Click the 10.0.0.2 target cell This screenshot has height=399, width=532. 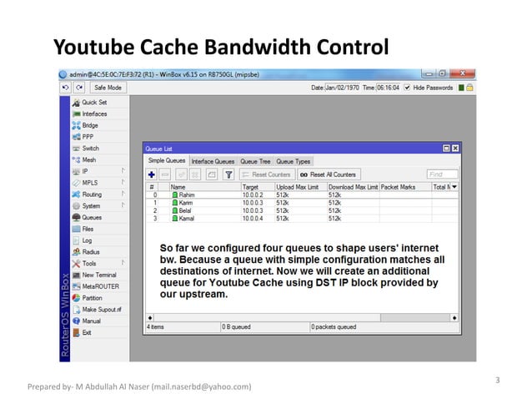coord(258,195)
